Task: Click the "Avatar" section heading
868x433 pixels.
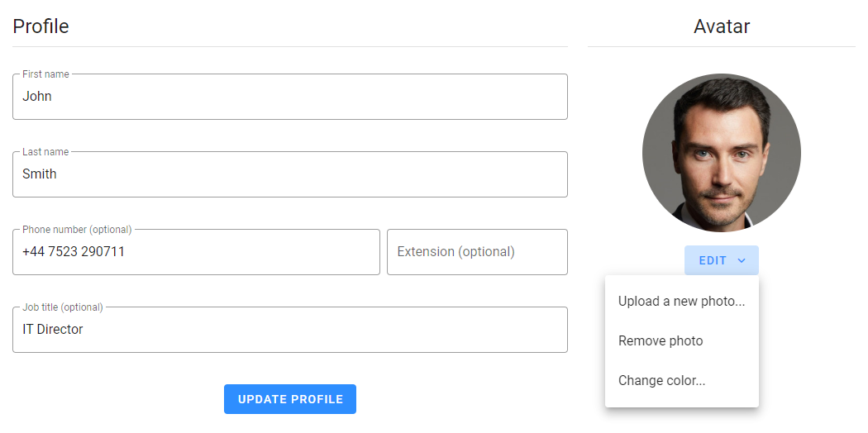Action: (721, 26)
